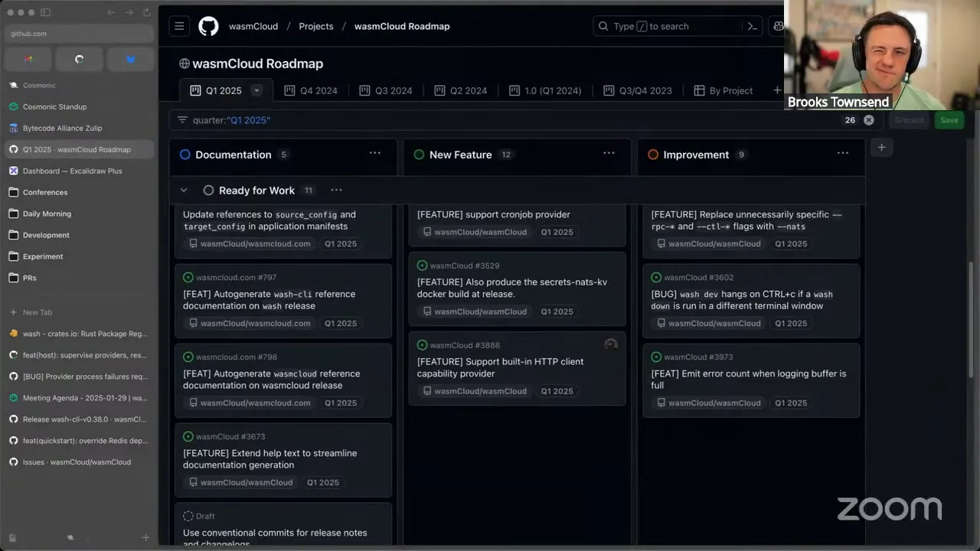Image resolution: width=980 pixels, height=551 pixels.
Task: Click the Save button for the view
Action: point(949,120)
